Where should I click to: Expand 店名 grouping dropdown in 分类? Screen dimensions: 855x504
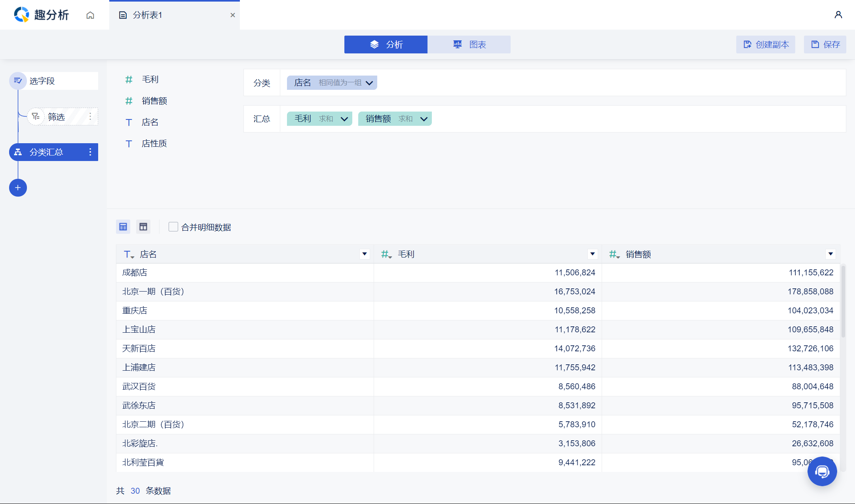pyautogui.click(x=369, y=83)
